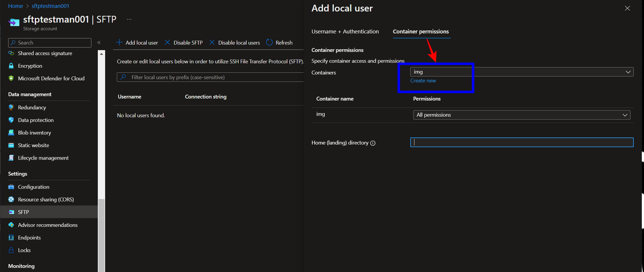Click the Disable local users button
The image size is (644, 272).
coord(235,42)
